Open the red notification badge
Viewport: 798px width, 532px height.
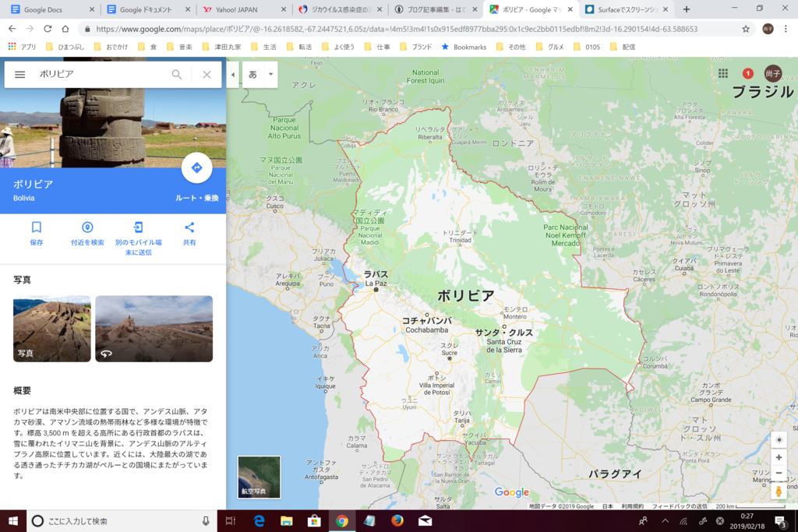(747, 73)
